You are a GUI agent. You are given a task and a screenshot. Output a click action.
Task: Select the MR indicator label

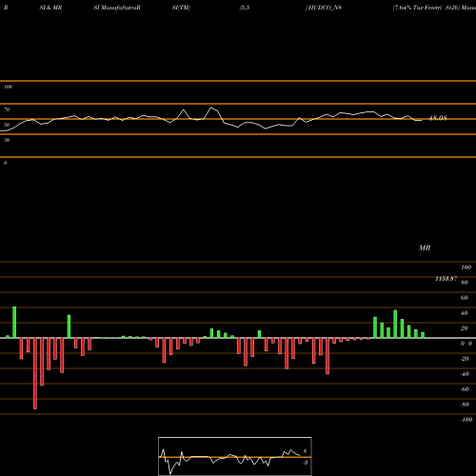tap(425, 248)
